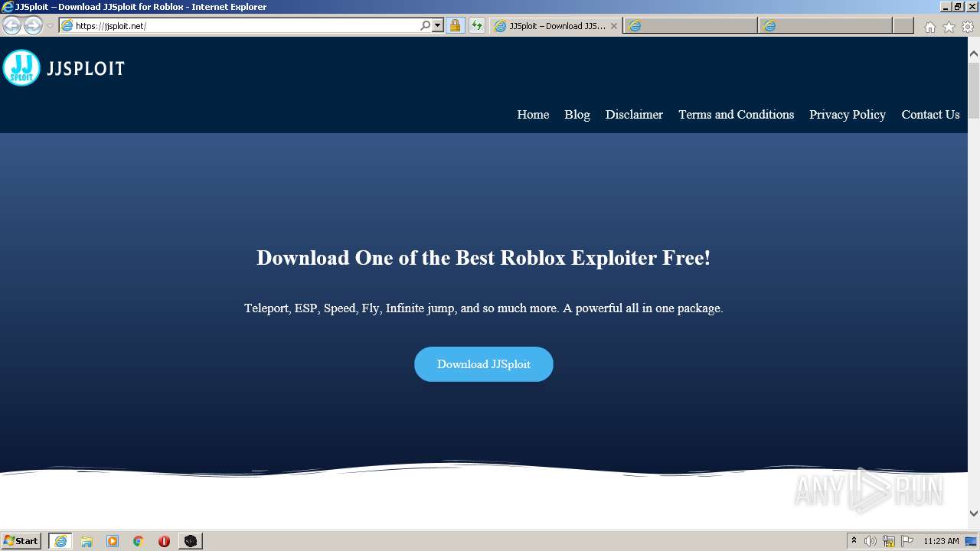
Task: Open the recent pages dropdown arrow
Action: (x=50, y=26)
